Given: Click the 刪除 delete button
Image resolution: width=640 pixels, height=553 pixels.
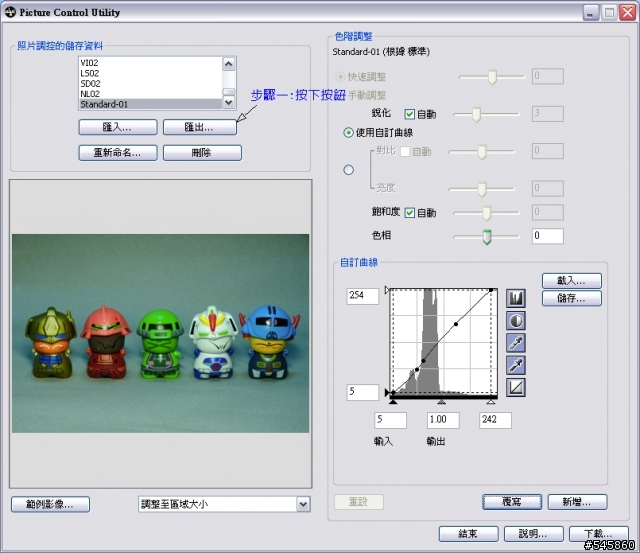Looking at the screenshot, I should (202, 153).
